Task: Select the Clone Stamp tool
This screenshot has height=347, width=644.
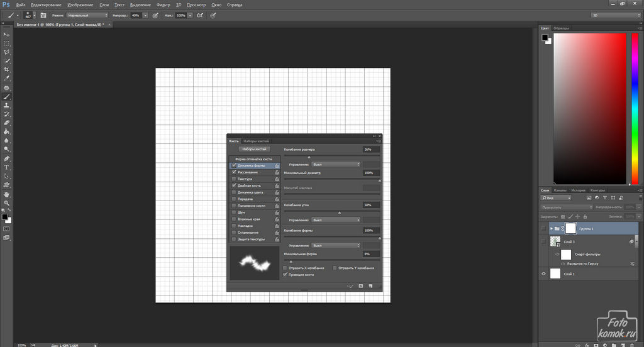Action: click(x=6, y=106)
